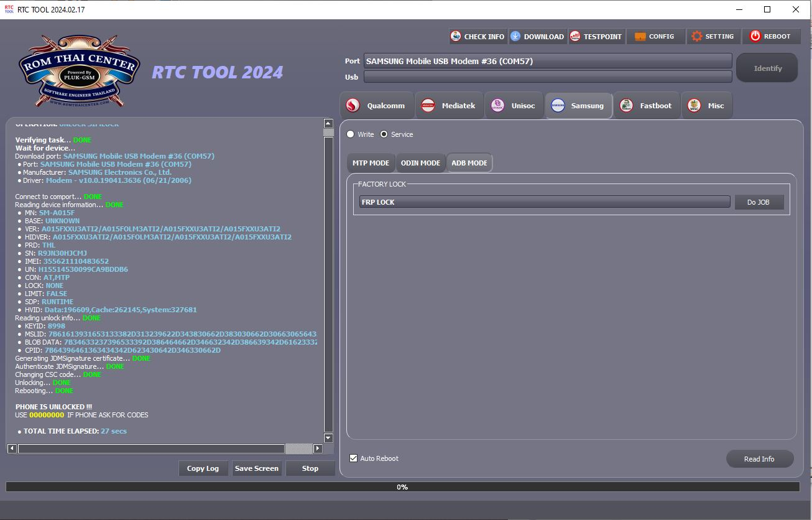Click the IMEI value 355621110483652
The width and height of the screenshot is (812, 520).
pyautogui.click(x=76, y=261)
